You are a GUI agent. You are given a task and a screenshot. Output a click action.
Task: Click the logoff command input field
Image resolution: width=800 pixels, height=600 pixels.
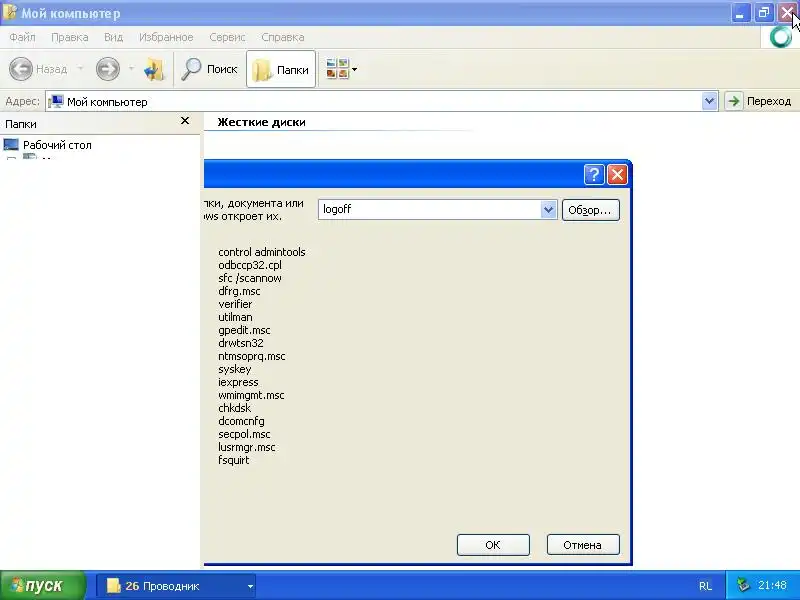(430, 209)
